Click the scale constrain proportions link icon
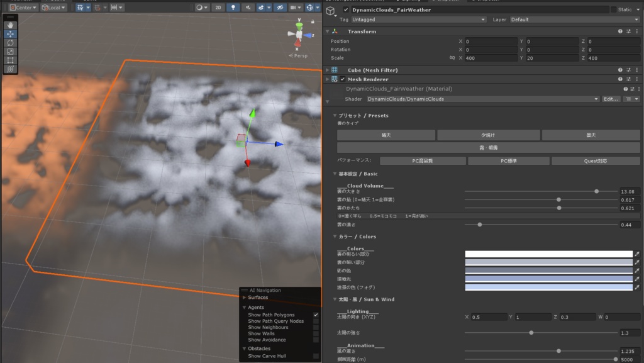The image size is (644, 363). (x=452, y=58)
